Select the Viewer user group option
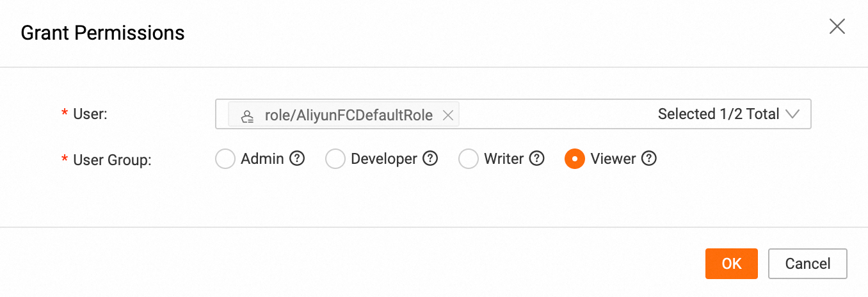 point(575,159)
